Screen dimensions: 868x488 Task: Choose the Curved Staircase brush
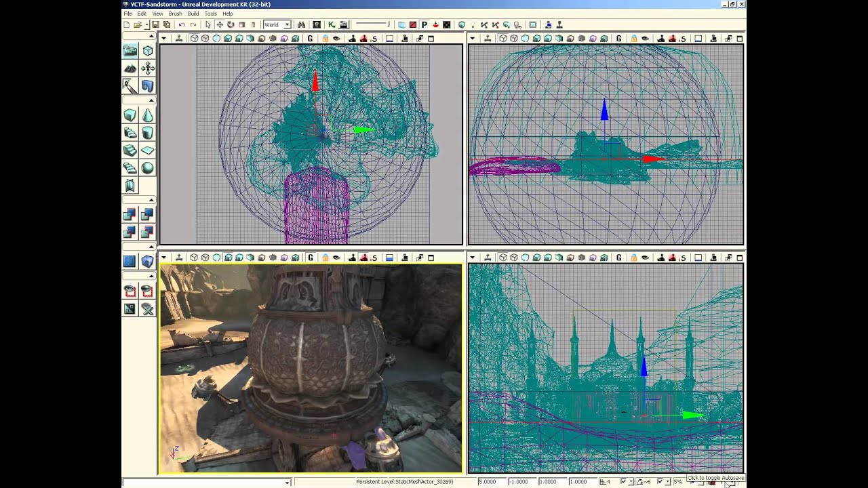130,133
